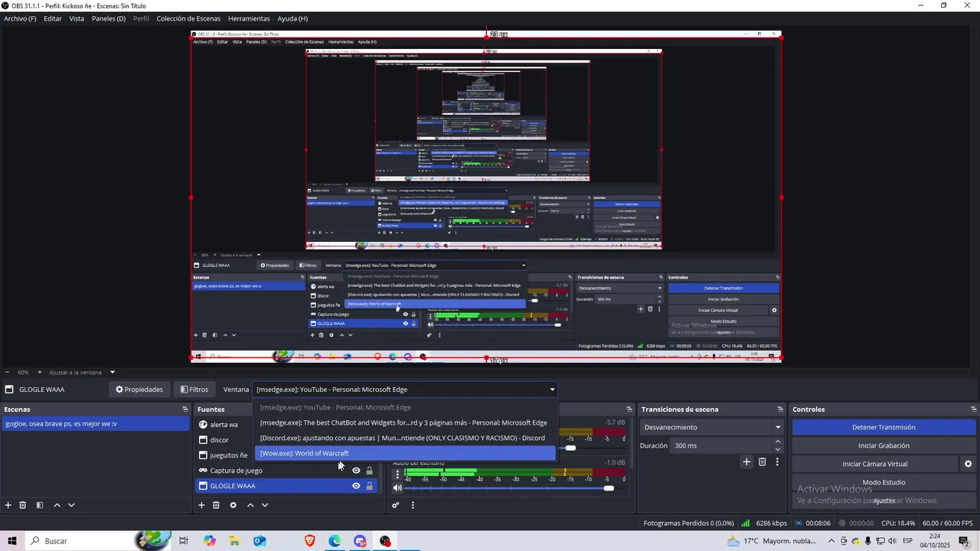Open File Explorer from taskbar
Image resolution: width=980 pixels, height=551 pixels.
pos(234,541)
